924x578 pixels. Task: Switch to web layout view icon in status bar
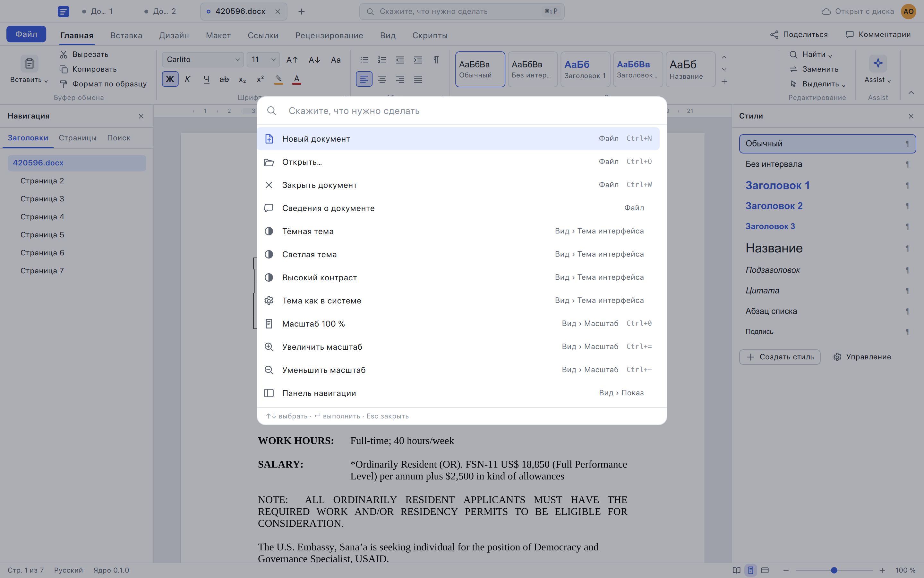coord(765,570)
